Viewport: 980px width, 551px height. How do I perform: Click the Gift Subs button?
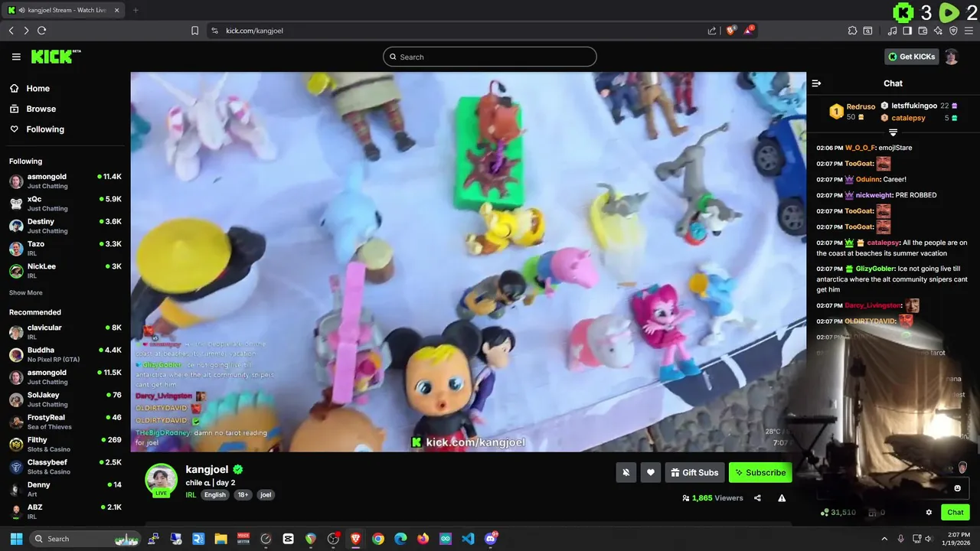(x=694, y=472)
